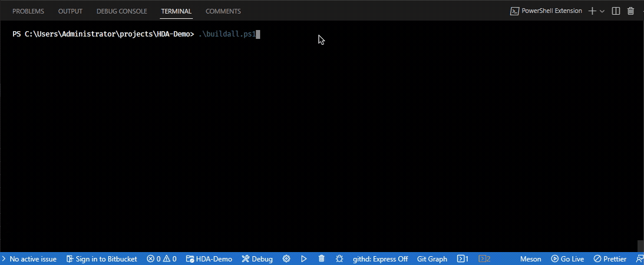
Task: Select the TERMINAL tab
Action: (176, 11)
